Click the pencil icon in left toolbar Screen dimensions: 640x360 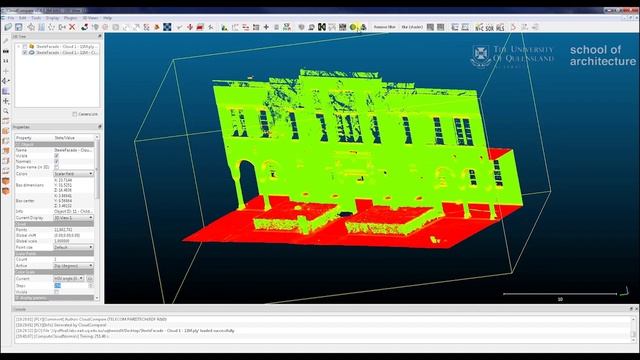click(x=6, y=41)
